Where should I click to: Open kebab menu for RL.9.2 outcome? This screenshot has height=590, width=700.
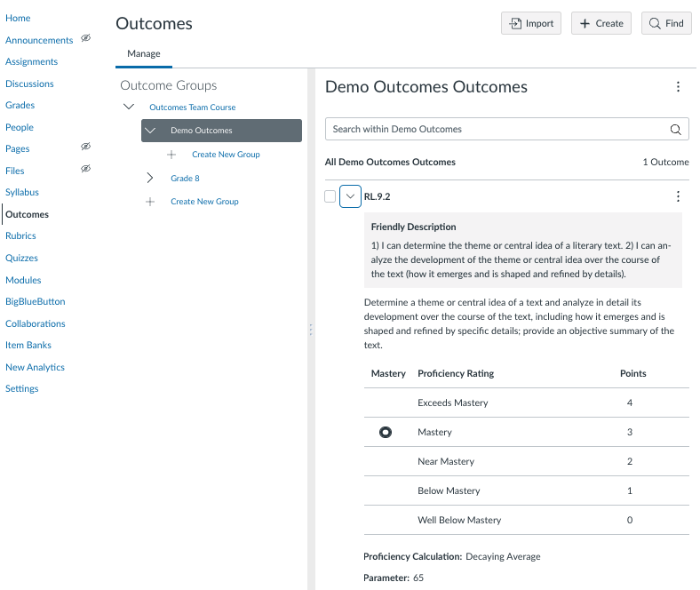pyautogui.click(x=678, y=196)
